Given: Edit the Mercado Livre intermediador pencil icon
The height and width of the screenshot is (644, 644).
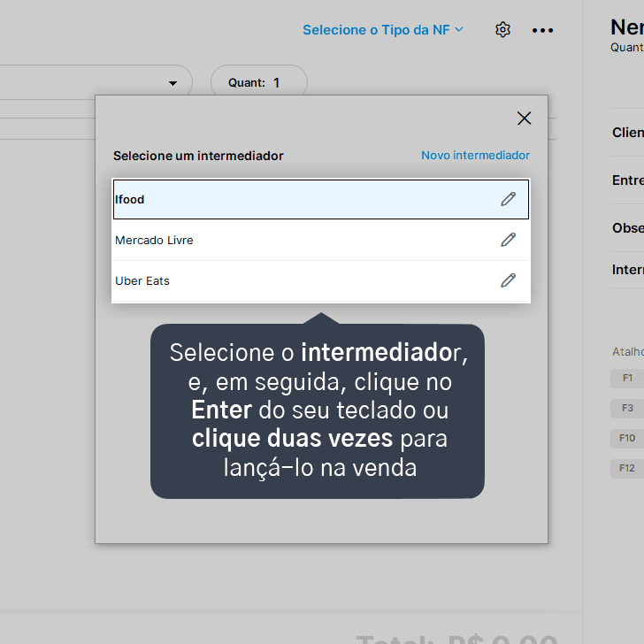Looking at the screenshot, I should click(x=508, y=240).
